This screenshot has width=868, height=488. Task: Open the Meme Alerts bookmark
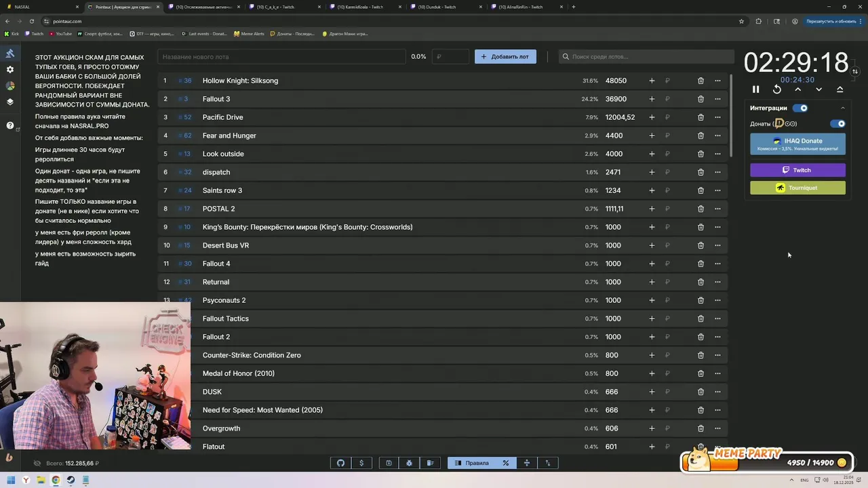click(x=249, y=33)
